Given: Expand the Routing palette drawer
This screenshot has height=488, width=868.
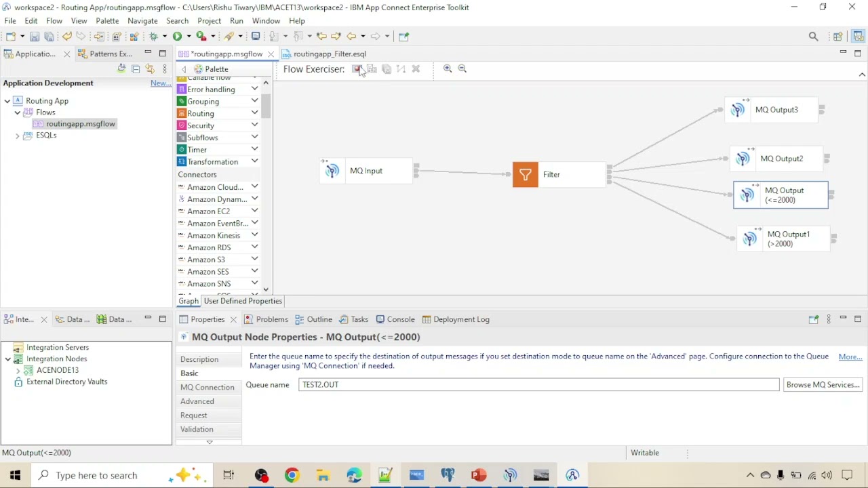Looking at the screenshot, I should pyautogui.click(x=254, y=113).
